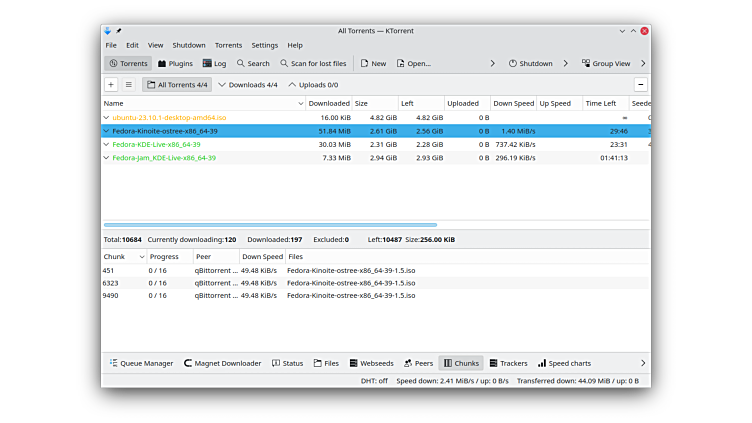The height and width of the screenshot is (423, 752).
Task: Open the Queue Manager panel
Action: [140, 363]
